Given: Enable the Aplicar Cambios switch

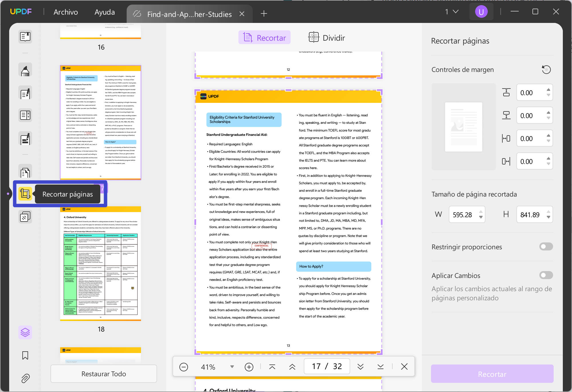Looking at the screenshot, I should [546, 275].
